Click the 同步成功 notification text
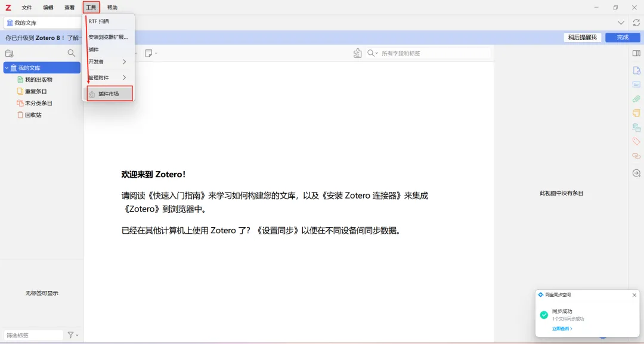 click(562, 311)
